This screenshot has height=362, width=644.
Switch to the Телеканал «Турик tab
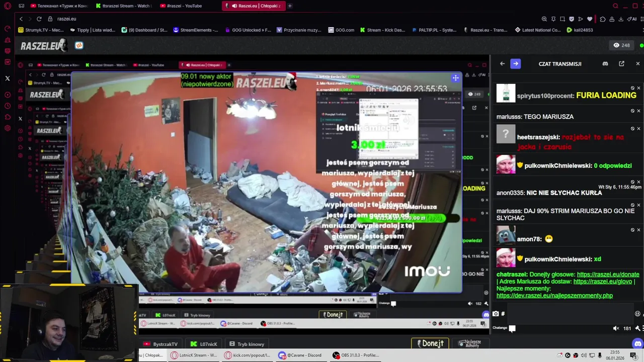[58, 6]
